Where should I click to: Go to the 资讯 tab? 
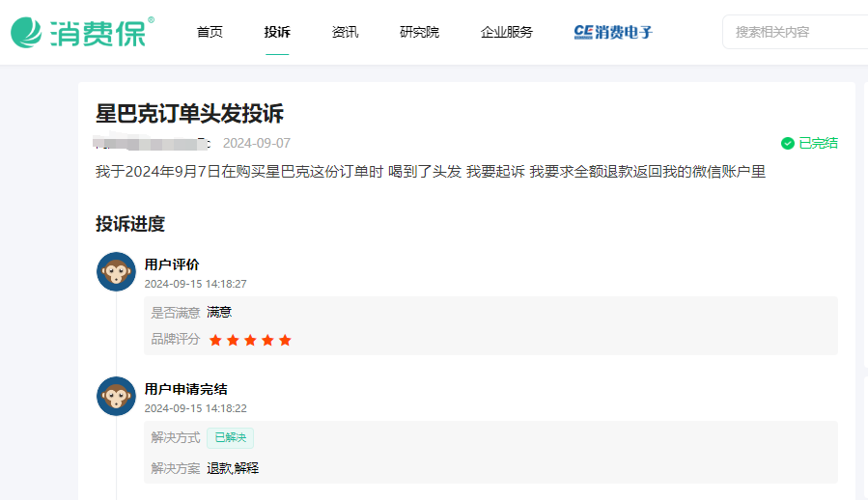pos(345,32)
